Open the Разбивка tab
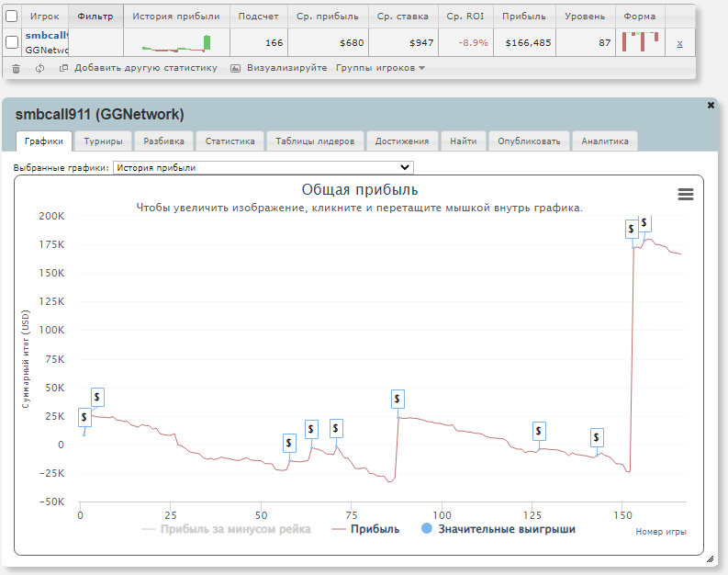The image size is (728, 575). (x=164, y=141)
